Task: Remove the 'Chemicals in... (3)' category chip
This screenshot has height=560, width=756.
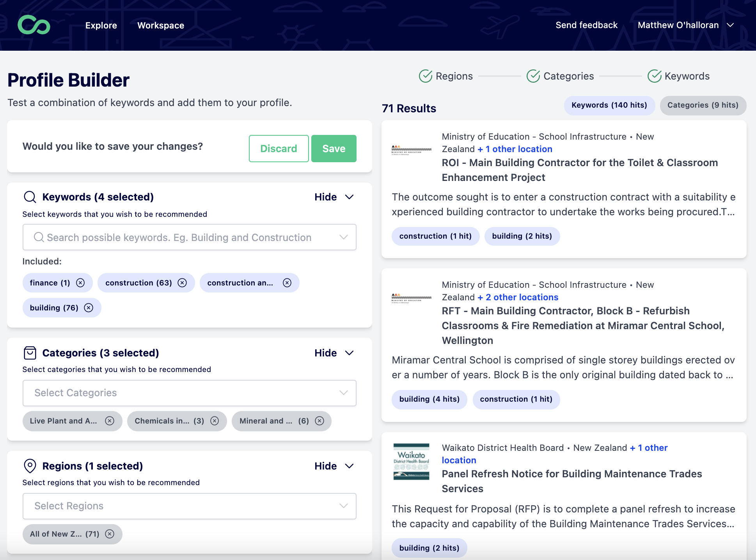Action: (x=215, y=421)
